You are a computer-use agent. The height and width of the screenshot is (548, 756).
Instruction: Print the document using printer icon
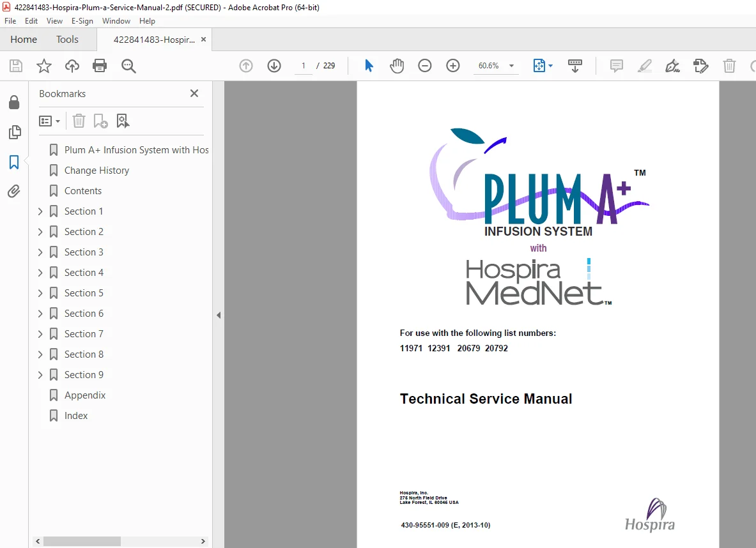[100, 66]
